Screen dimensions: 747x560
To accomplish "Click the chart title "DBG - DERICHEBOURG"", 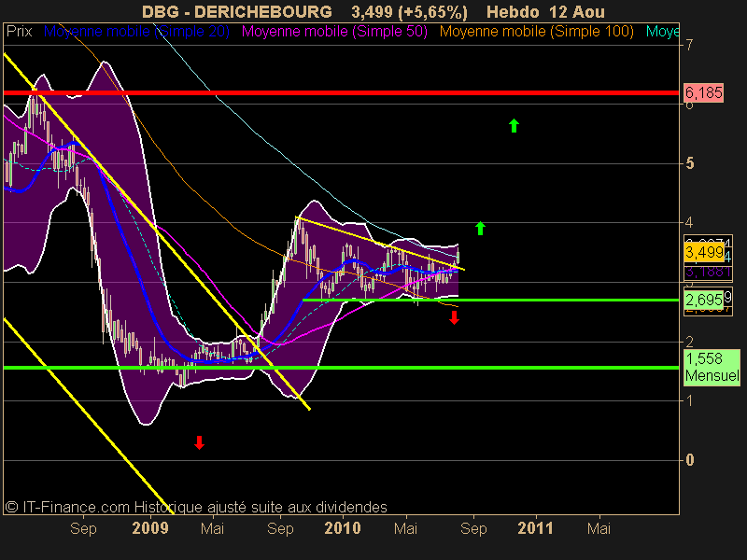I will 237,12.
